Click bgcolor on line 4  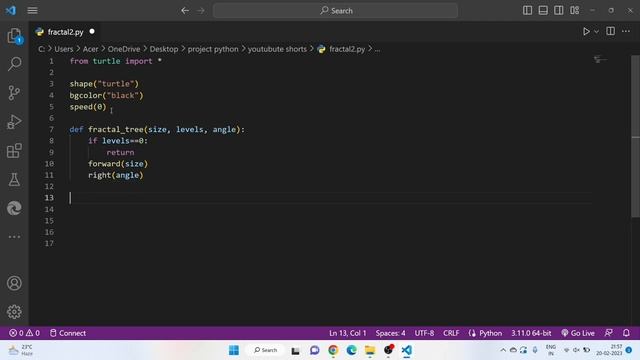pyautogui.click(x=86, y=96)
